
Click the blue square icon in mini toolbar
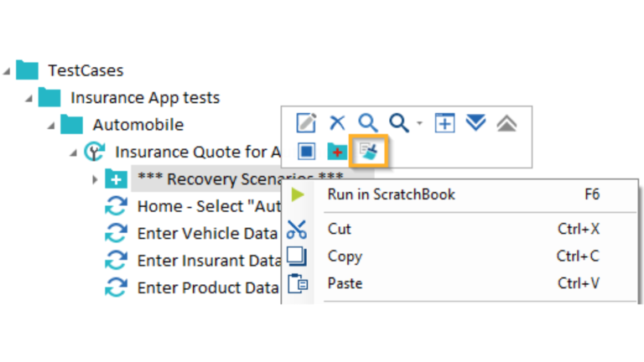point(307,152)
